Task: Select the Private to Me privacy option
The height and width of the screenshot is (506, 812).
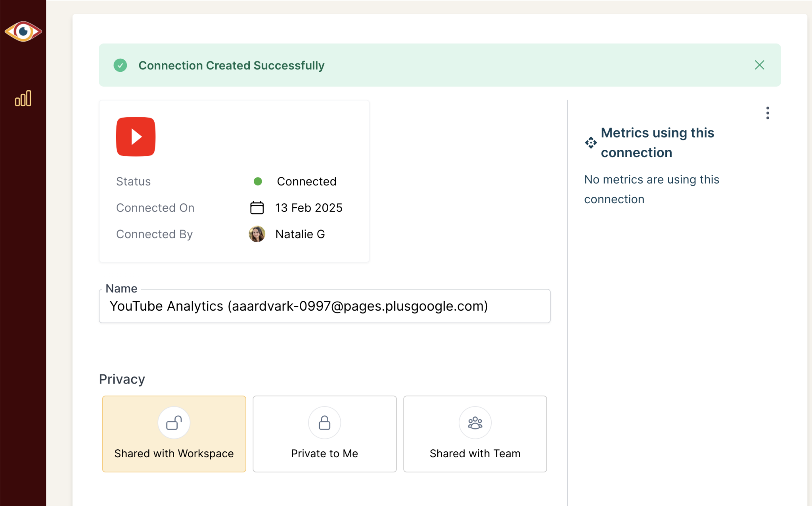Action: click(324, 434)
